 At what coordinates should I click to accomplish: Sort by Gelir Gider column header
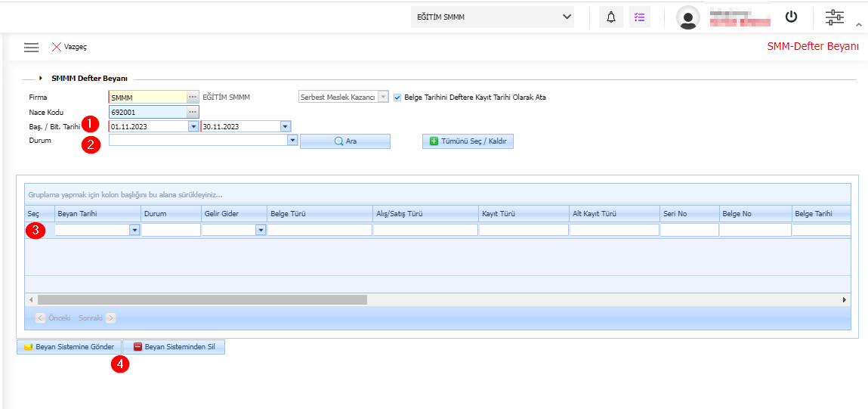tap(234, 213)
